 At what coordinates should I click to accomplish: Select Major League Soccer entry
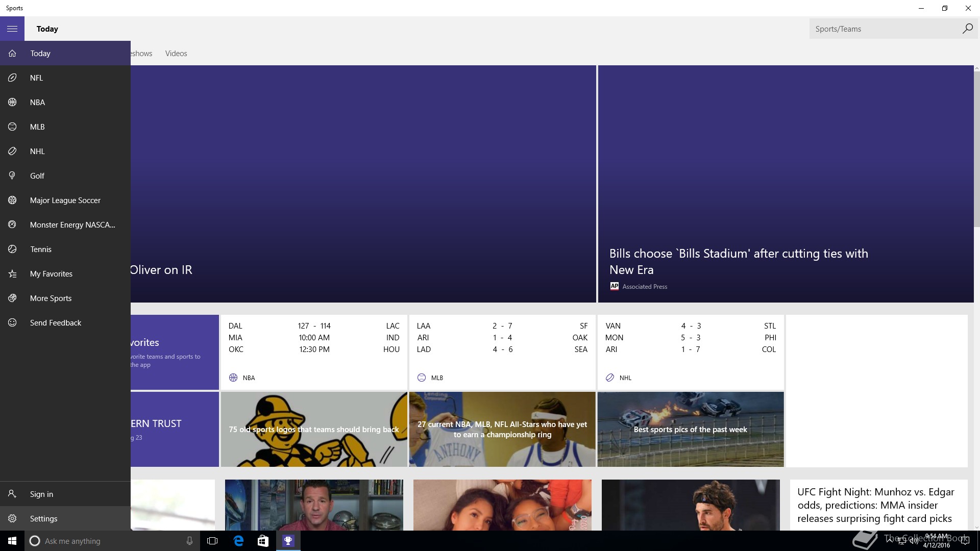click(x=65, y=200)
